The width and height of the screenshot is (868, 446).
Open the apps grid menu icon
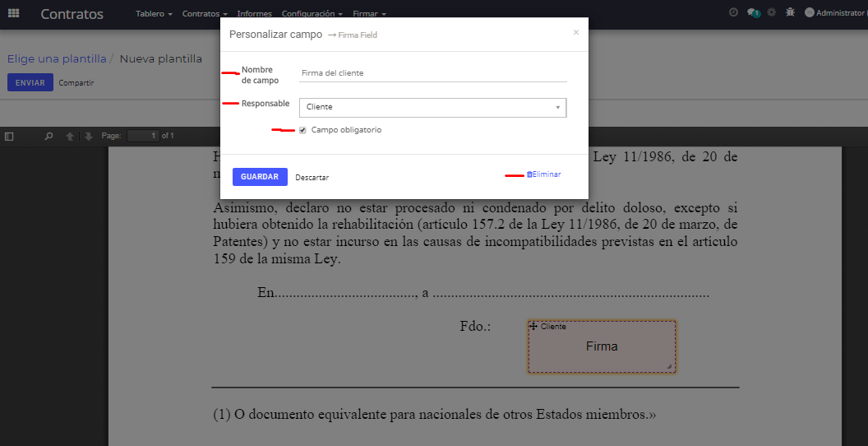pyautogui.click(x=13, y=13)
